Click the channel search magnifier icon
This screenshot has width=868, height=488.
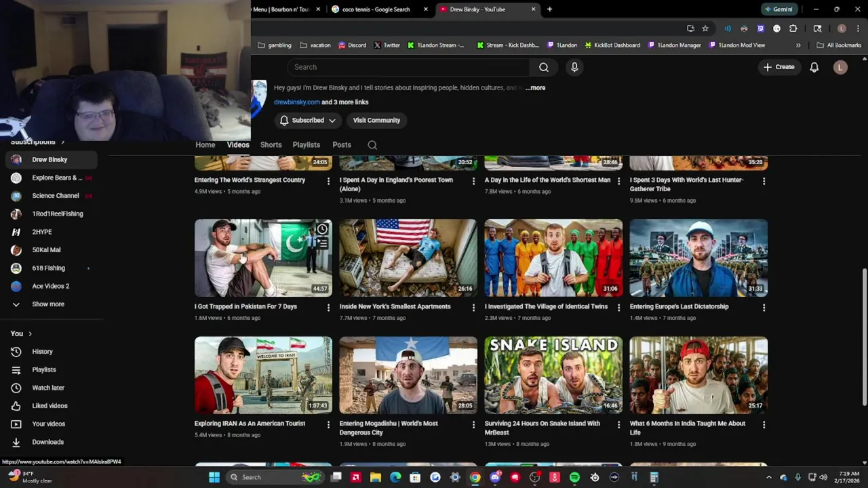click(x=372, y=145)
